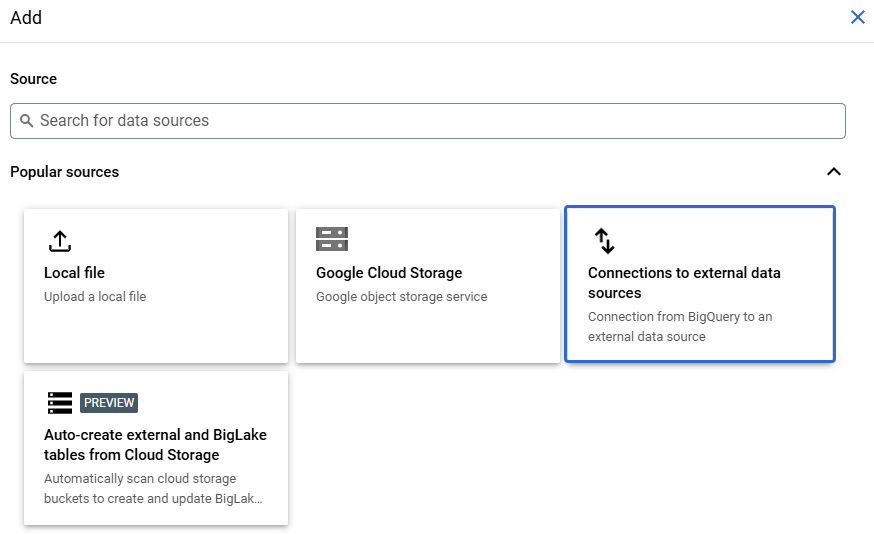Click the Source label above search
Viewport: 874px width, 534px height.
[34, 79]
